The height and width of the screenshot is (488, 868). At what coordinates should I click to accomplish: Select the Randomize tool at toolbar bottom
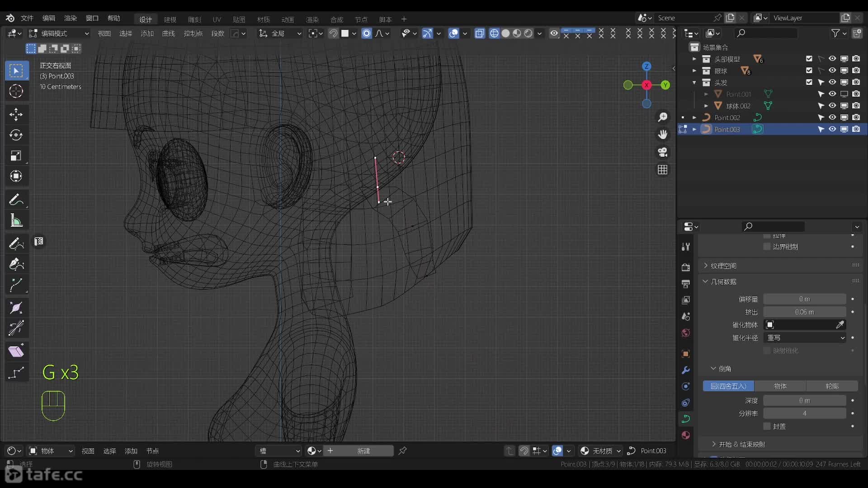16,373
